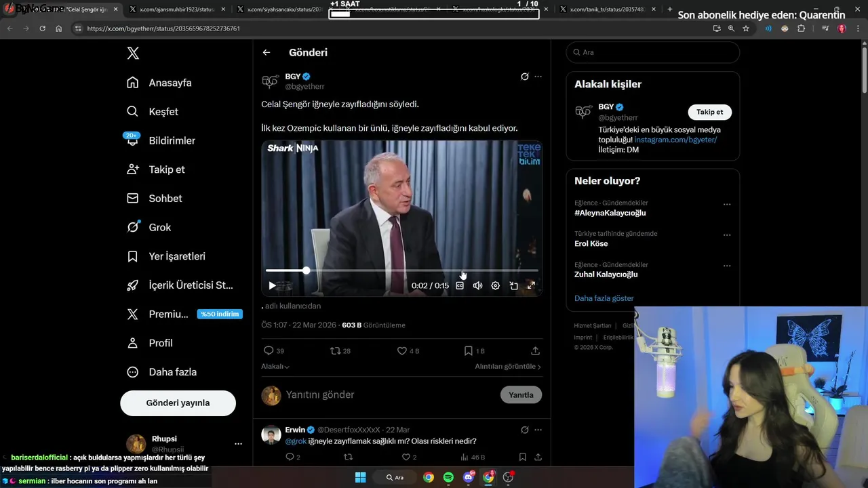Mute the video volume
The width and height of the screenshot is (868, 488).
point(477,285)
